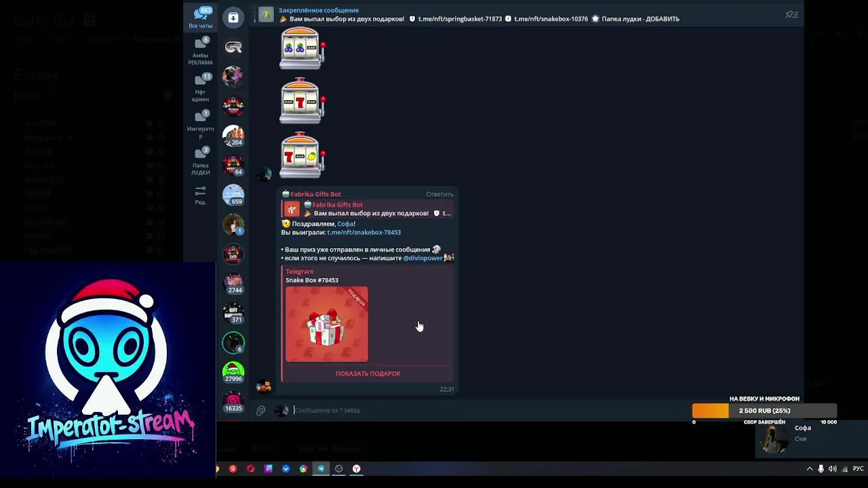Open the chat with 659 unread badge
This screenshot has height=488, width=868.
click(x=233, y=195)
